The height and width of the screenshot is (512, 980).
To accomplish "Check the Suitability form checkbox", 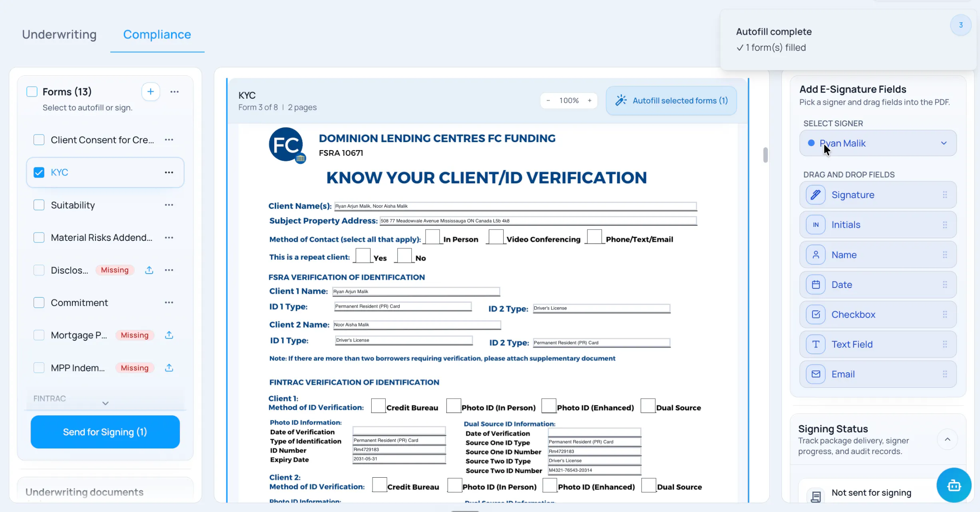I will (x=39, y=205).
